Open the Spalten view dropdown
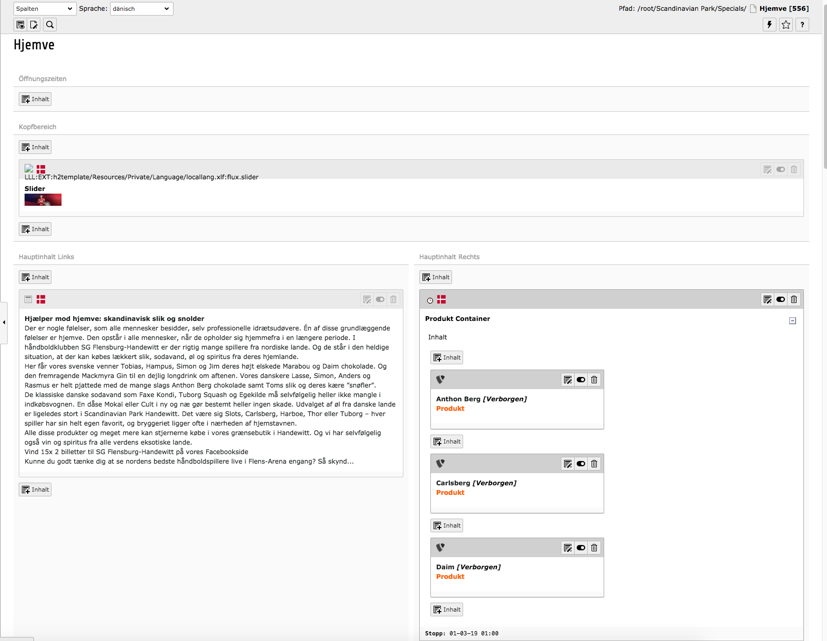 click(x=44, y=9)
